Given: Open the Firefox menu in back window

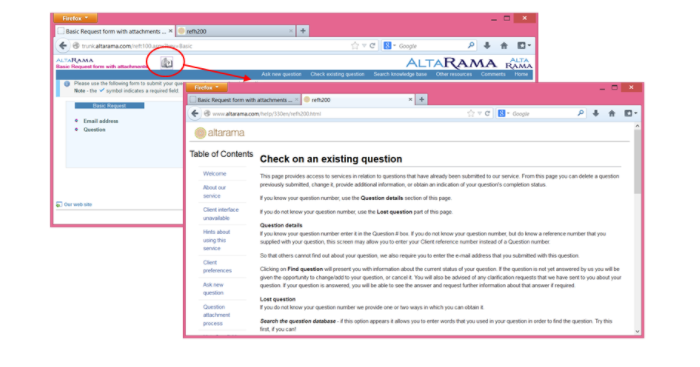Looking at the screenshot, I should coord(75,18).
